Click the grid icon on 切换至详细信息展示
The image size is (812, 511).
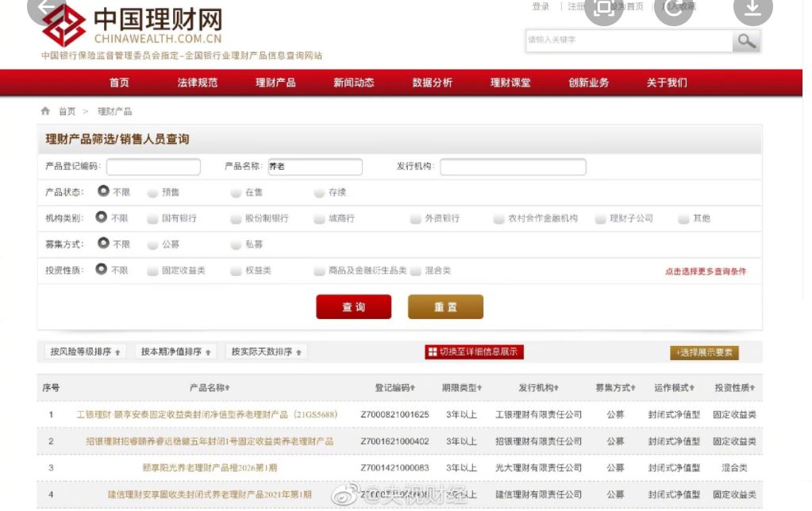point(433,352)
